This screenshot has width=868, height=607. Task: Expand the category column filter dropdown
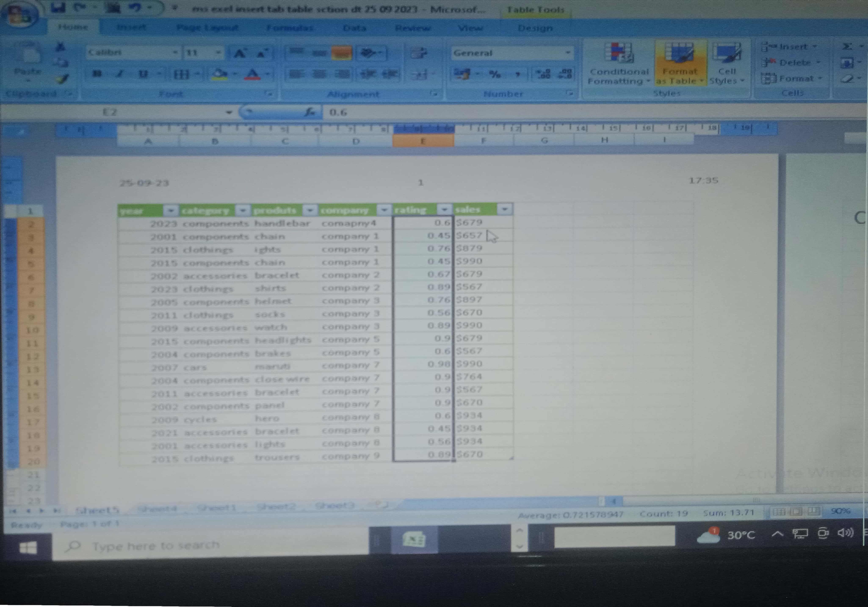pyautogui.click(x=243, y=210)
